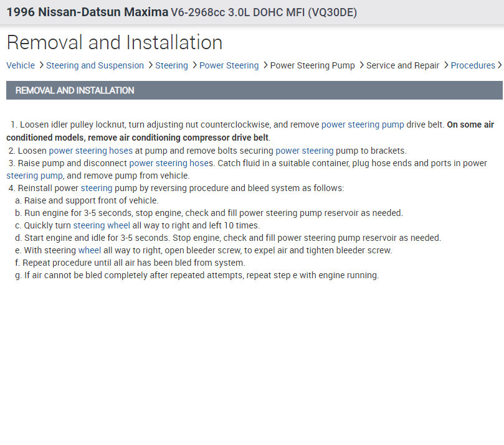Open wheel link in step e
Screen dimensions: 504x445
coord(89,250)
